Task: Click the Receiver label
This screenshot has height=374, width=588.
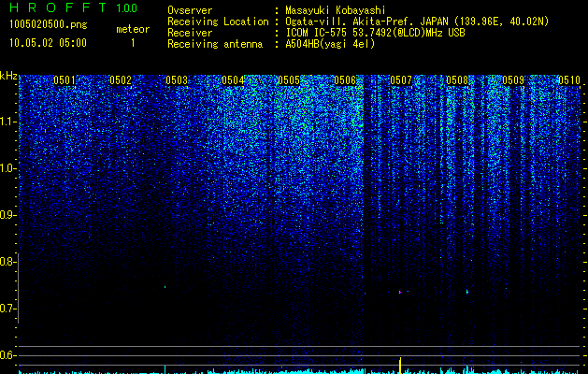Action: click(x=190, y=33)
